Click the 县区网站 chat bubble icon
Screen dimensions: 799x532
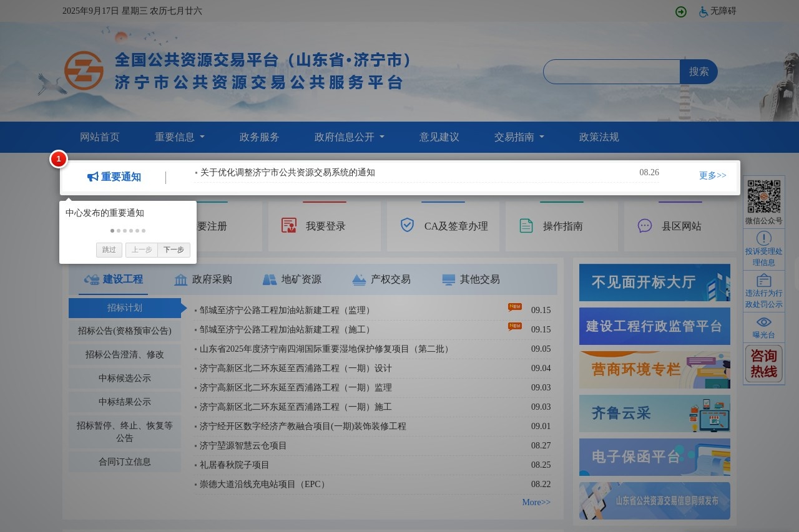pos(644,225)
